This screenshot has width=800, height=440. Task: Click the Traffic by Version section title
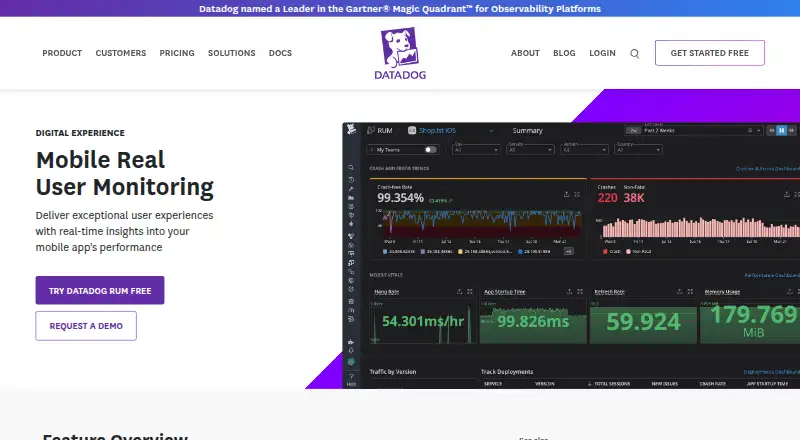point(393,372)
